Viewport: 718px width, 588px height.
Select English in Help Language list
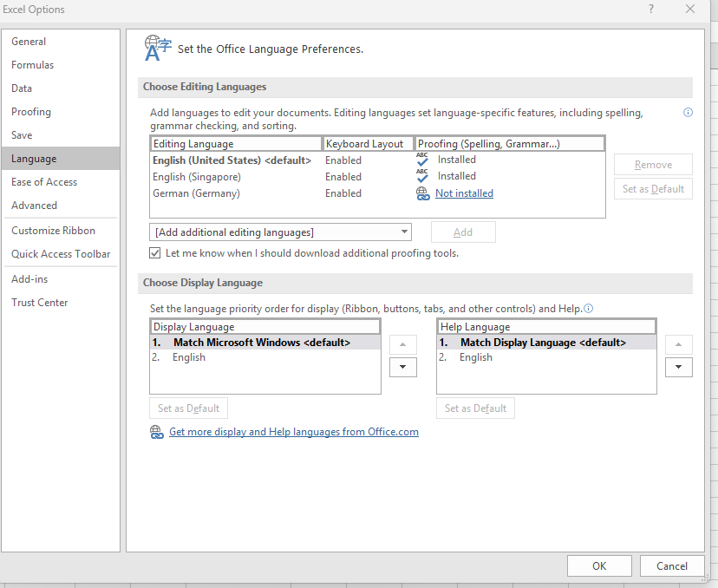[x=546, y=357]
